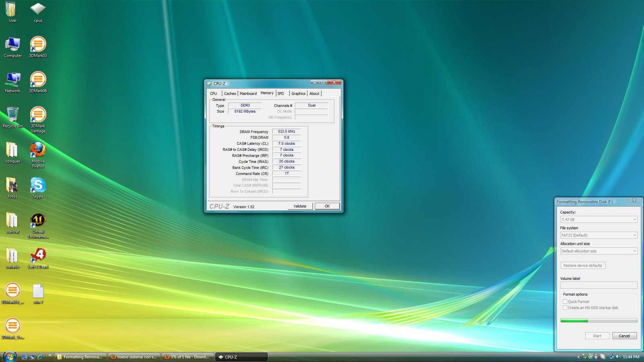Screen dimensions: 644x362
Task: Click Switch between windows quick launch icon
Action: 32,357
